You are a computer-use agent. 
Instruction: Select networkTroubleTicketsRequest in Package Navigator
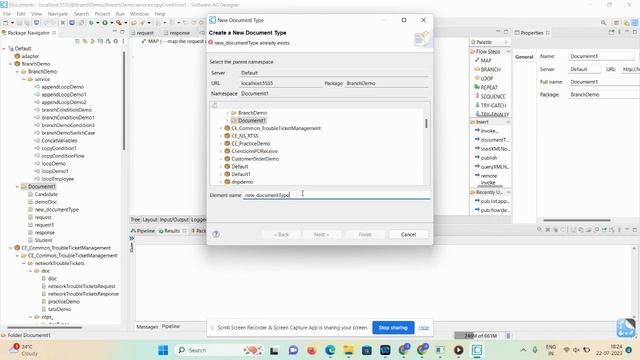click(x=82, y=286)
